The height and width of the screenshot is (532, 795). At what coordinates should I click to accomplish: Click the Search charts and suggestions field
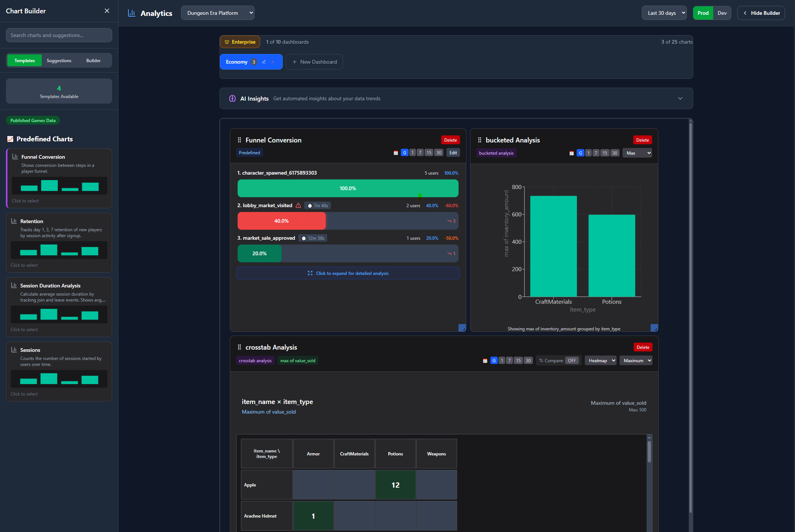click(x=59, y=35)
